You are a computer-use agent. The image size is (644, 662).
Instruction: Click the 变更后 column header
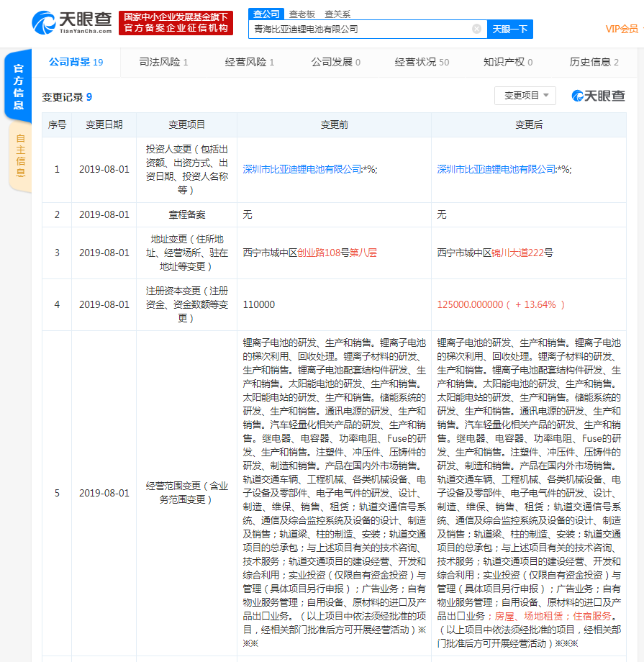[x=529, y=124]
